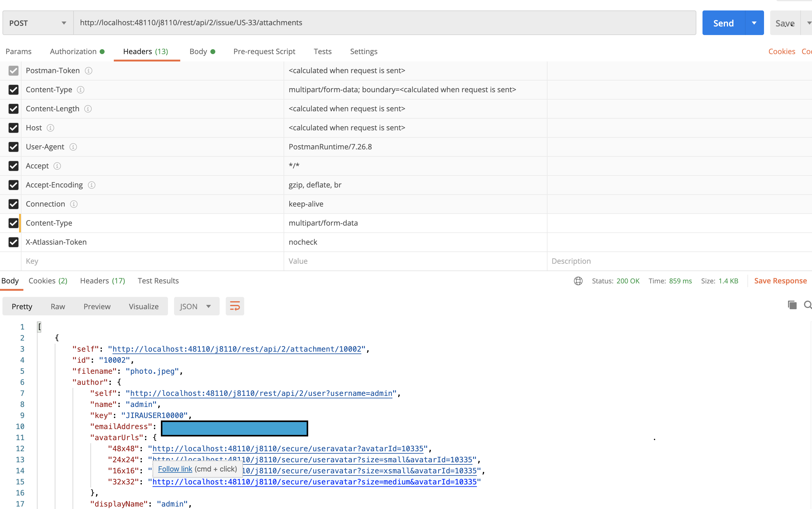Toggle the Host header checkbox
812x509 pixels.
[14, 128]
